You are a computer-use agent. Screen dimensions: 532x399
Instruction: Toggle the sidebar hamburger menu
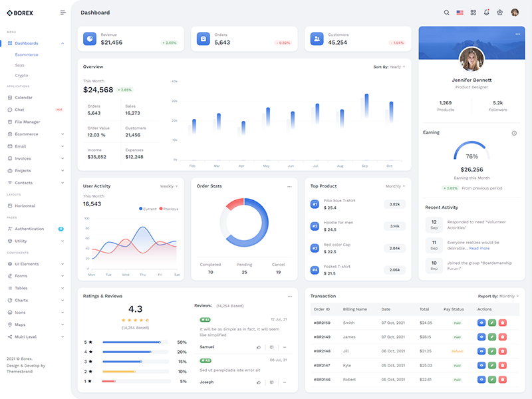[x=63, y=13]
